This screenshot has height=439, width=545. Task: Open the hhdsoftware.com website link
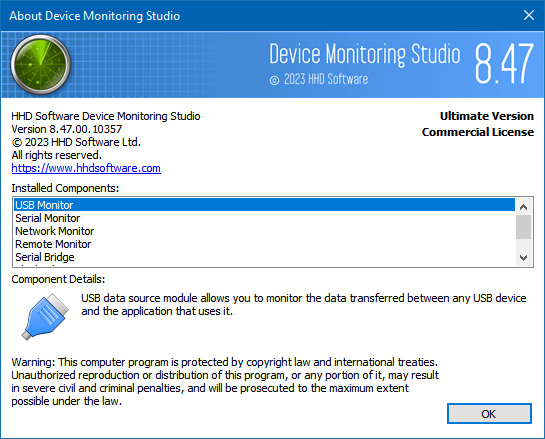(x=86, y=168)
